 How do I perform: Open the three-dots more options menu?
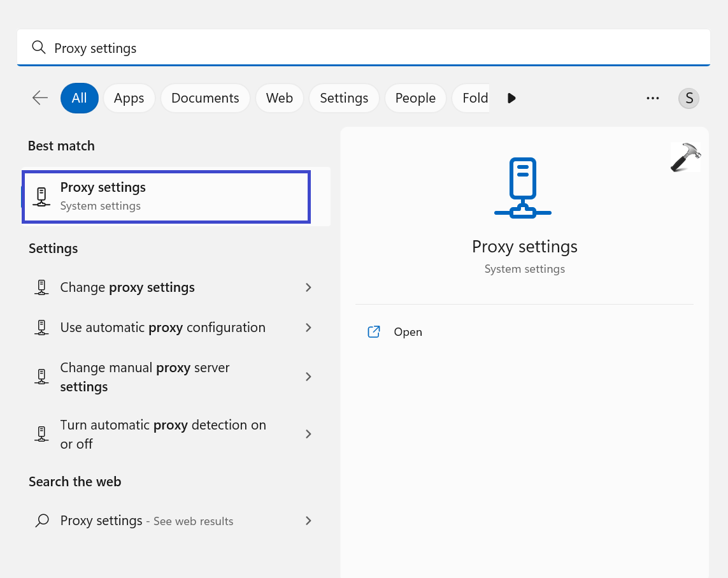pyautogui.click(x=652, y=98)
